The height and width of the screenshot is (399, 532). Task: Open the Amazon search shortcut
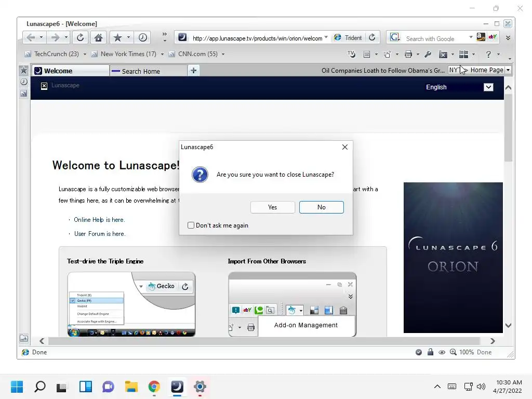tap(481, 37)
